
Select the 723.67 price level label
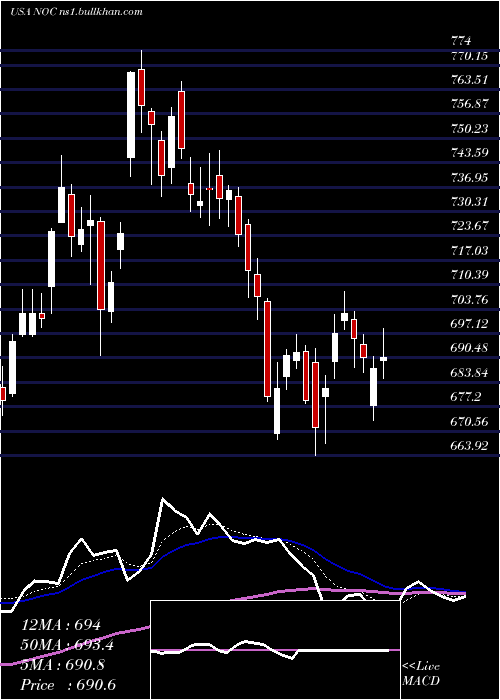469,225
